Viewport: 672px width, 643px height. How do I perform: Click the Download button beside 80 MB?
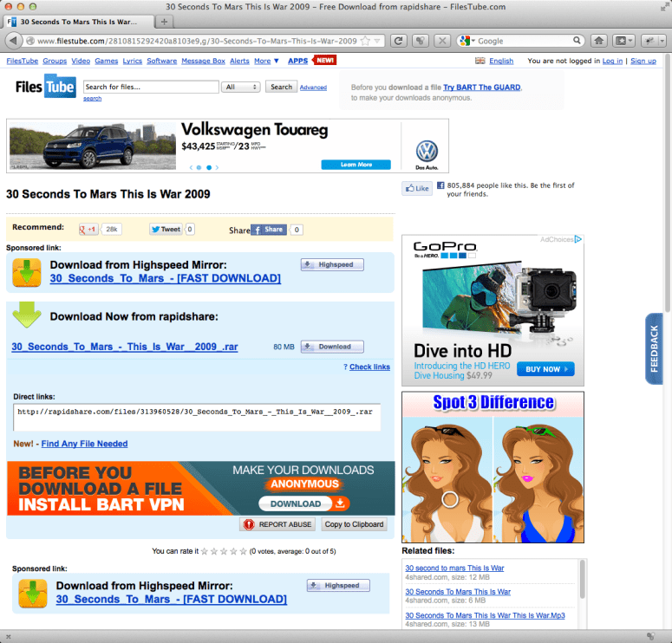click(331, 347)
